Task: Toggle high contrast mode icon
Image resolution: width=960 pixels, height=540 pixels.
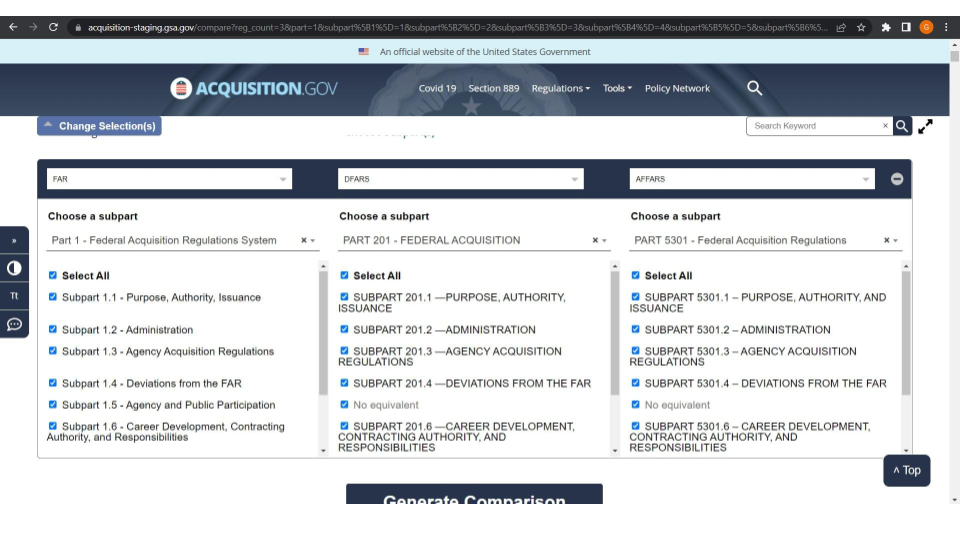Action: pos(14,268)
